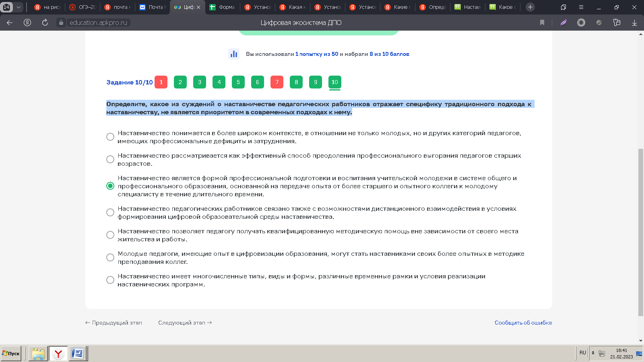The image size is (644, 362).
Task: Open the browser hamburger menu
Action: [581, 7]
